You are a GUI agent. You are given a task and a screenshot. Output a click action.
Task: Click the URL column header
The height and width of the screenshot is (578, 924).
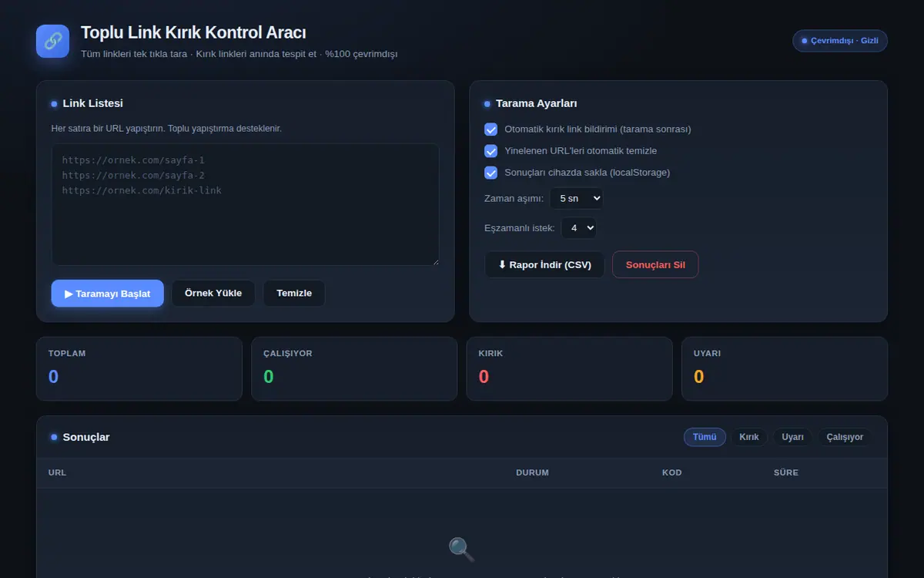click(x=57, y=472)
